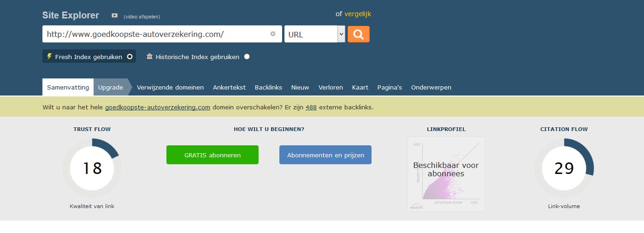Click Abonnementen en prijzen button
This screenshot has height=233, width=644.
click(325, 155)
